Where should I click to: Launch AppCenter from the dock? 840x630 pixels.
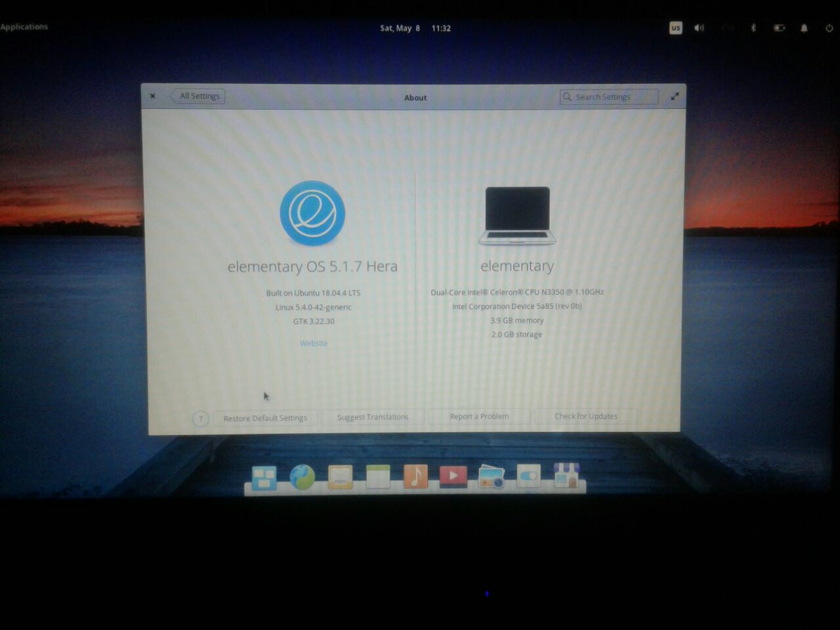(x=567, y=476)
